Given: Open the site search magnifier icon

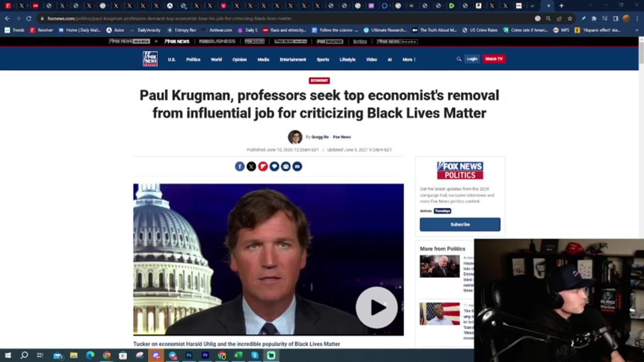Looking at the screenshot, I should 459,59.
